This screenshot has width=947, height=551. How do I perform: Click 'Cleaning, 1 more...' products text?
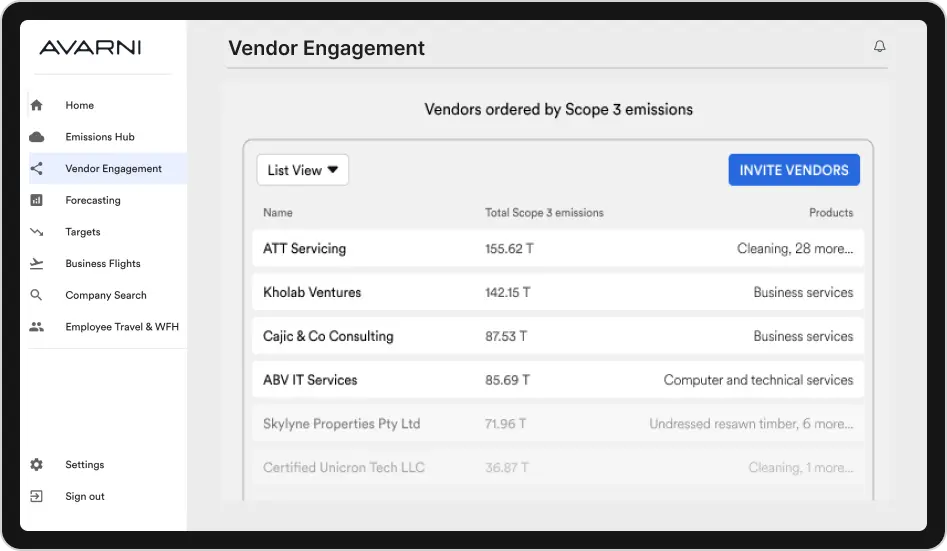point(801,468)
